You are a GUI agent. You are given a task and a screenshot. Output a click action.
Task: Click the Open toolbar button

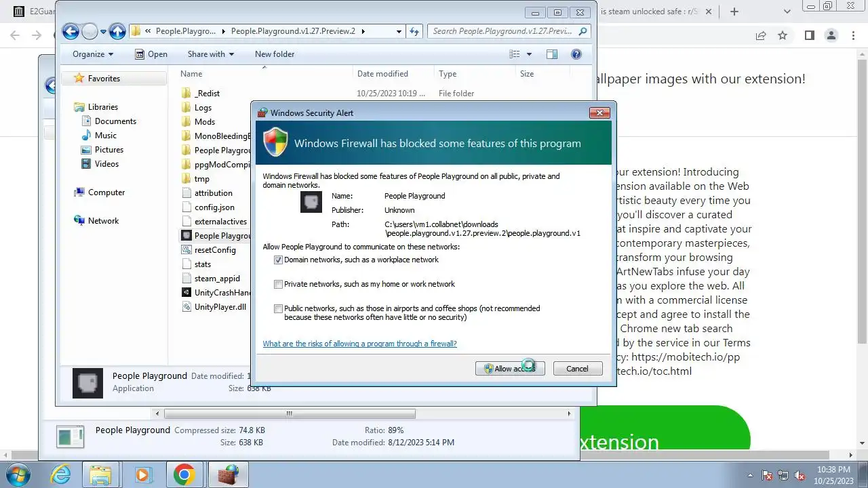click(x=151, y=54)
